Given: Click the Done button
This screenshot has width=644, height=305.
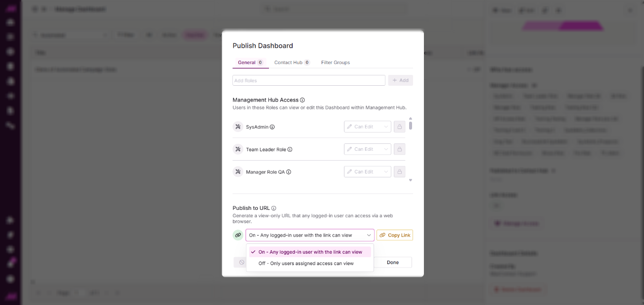Looking at the screenshot, I should tap(393, 262).
